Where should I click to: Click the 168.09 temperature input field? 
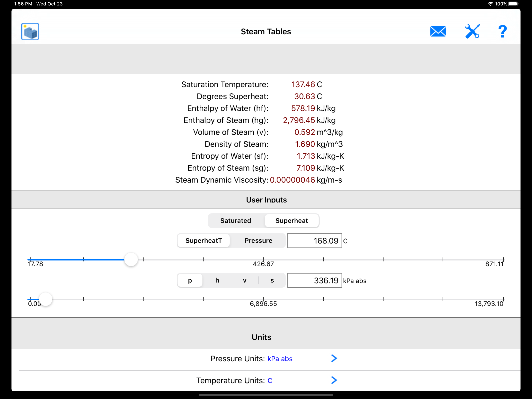pos(314,240)
